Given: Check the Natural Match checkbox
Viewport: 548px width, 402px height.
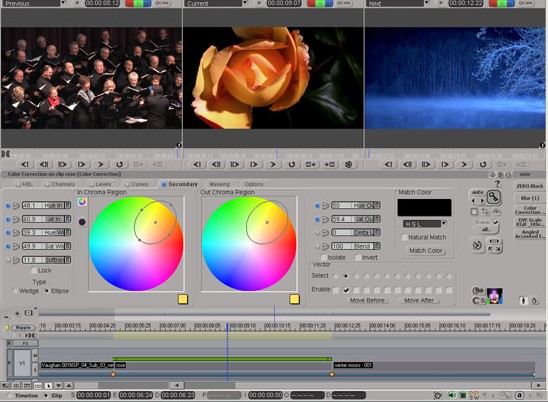Looking at the screenshot, I should coord(404,237).
